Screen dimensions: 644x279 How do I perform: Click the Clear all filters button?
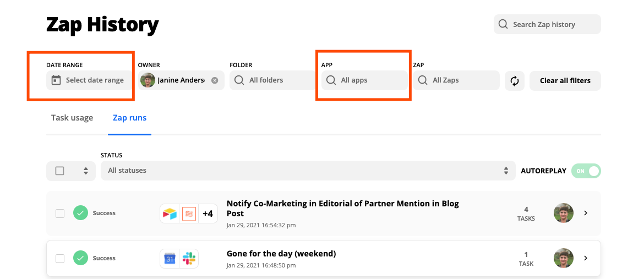(565, 80)
